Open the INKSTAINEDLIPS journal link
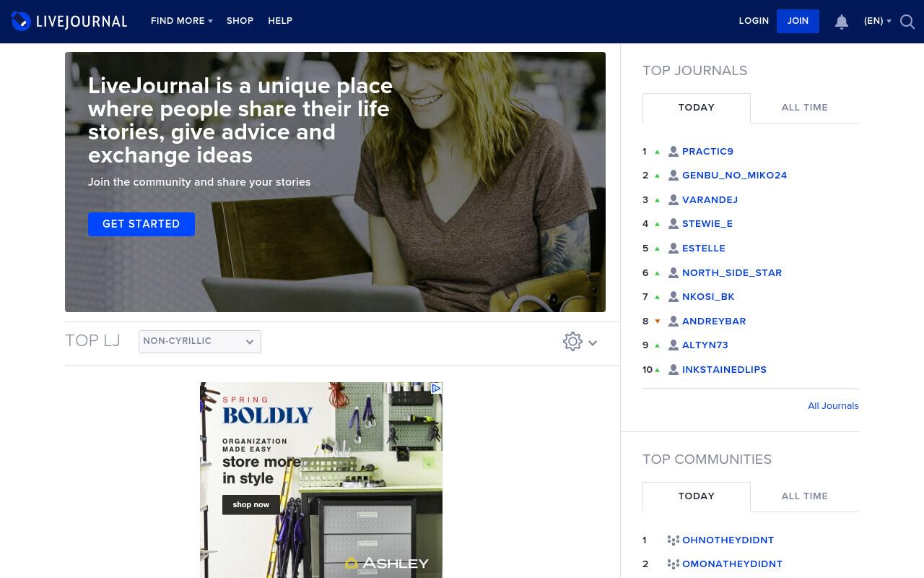The width and height of the screenshot is (924, 578). coord(724,370)
